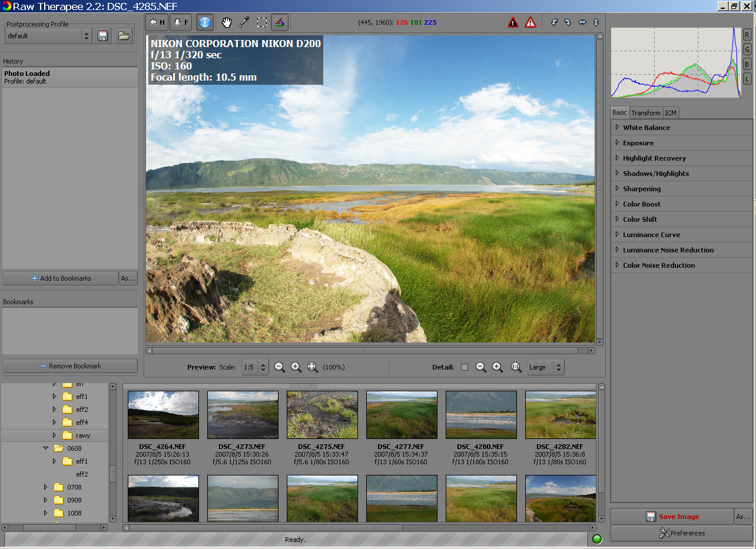Viewport: 756px width, 549px height.
Task: Pick the white balance eyedropper tool
Action: click(x=244, y=23)
